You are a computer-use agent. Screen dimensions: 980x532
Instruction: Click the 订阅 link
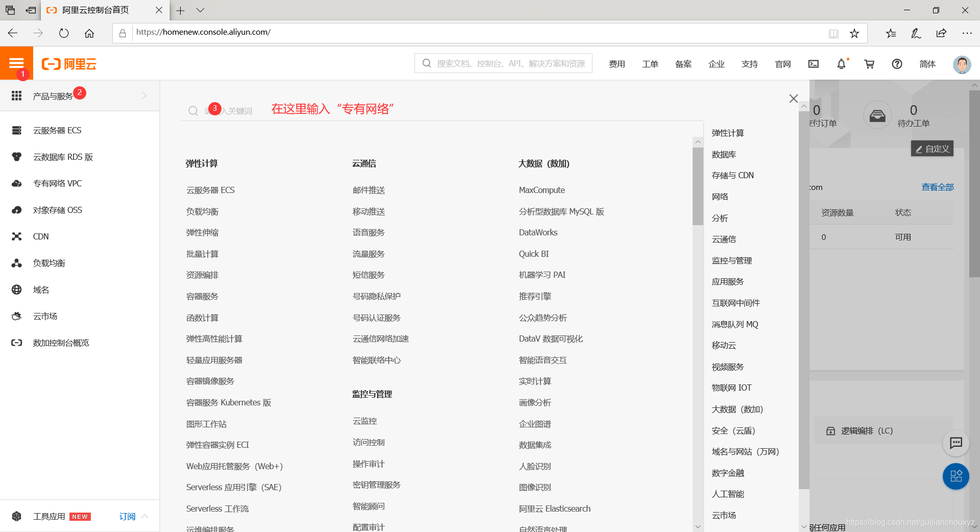click(127, 516)
